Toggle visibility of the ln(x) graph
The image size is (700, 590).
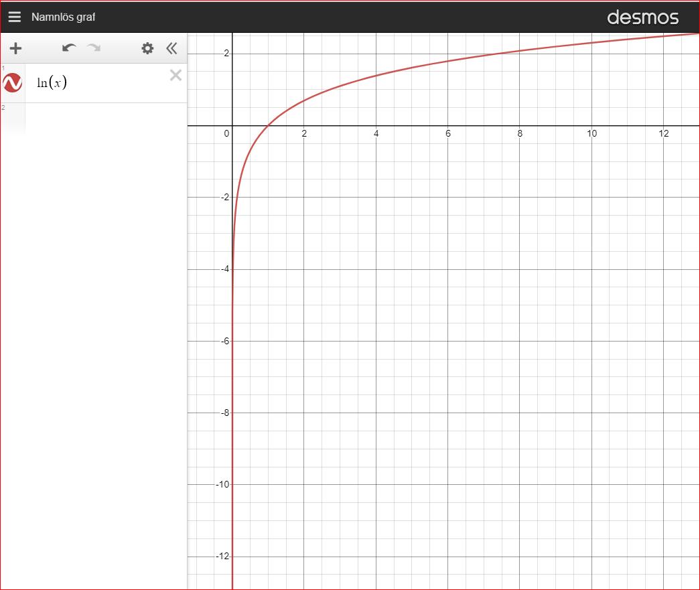tap(13, 83)
